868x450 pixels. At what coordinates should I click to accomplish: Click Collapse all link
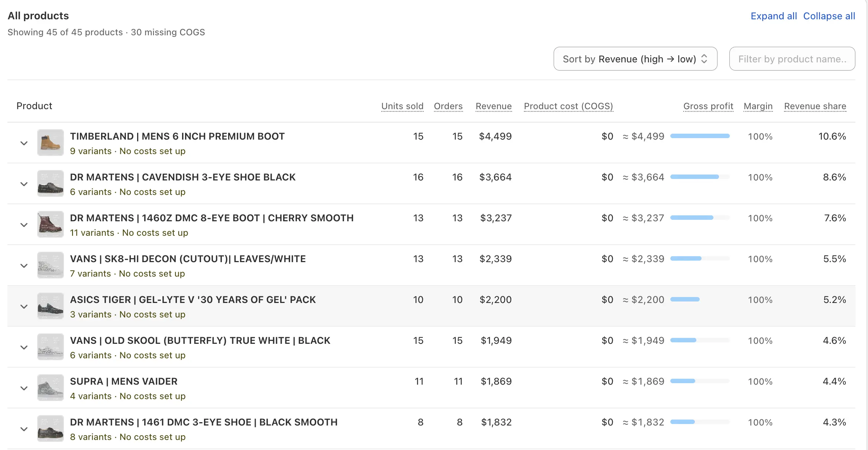pyautogui.click(x=829, y=16)
